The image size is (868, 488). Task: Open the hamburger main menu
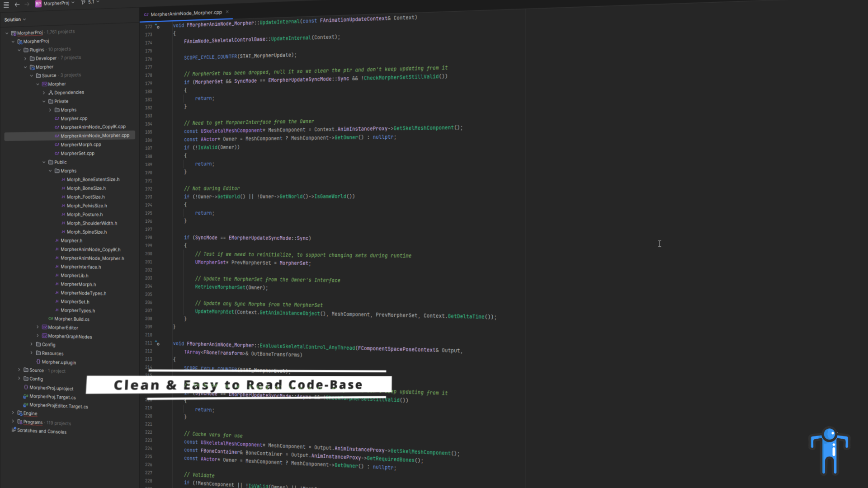[x=6, y=5]
